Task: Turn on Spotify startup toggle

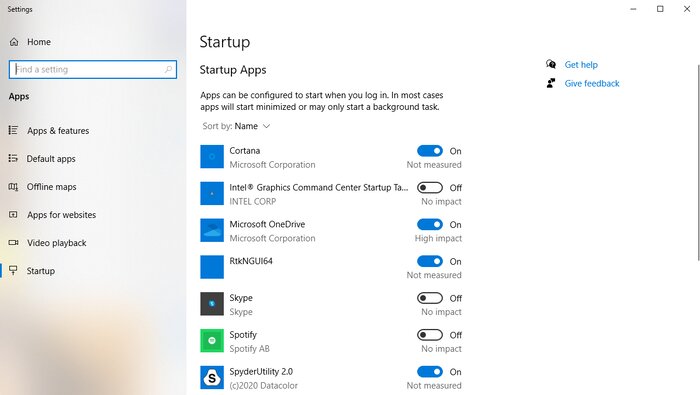Action: tap(430, 335)
